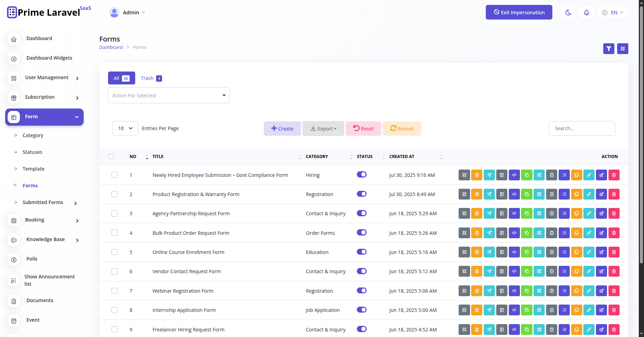Image resolution: width=644 pixels, height=337 pixels.
Task: Click the Exit Impersonation button
Action: click(x=519, y=12)
